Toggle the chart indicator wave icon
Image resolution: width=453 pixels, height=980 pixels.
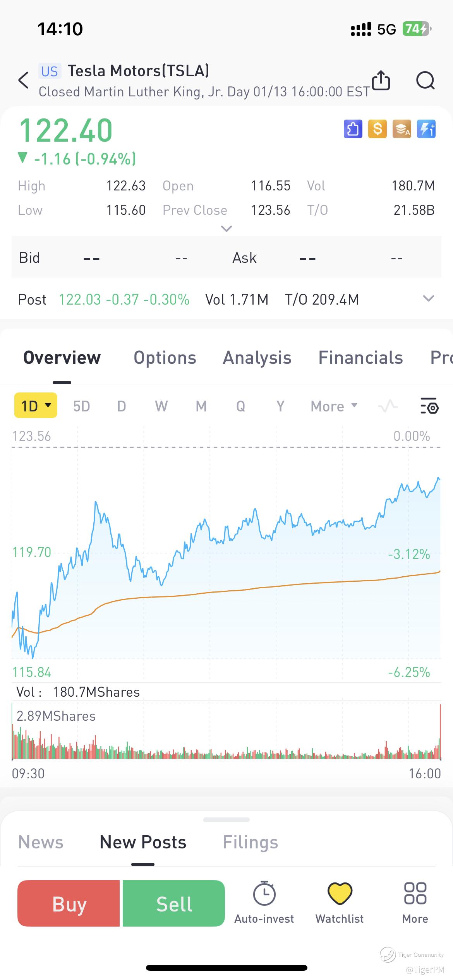(x=388, y=406)
